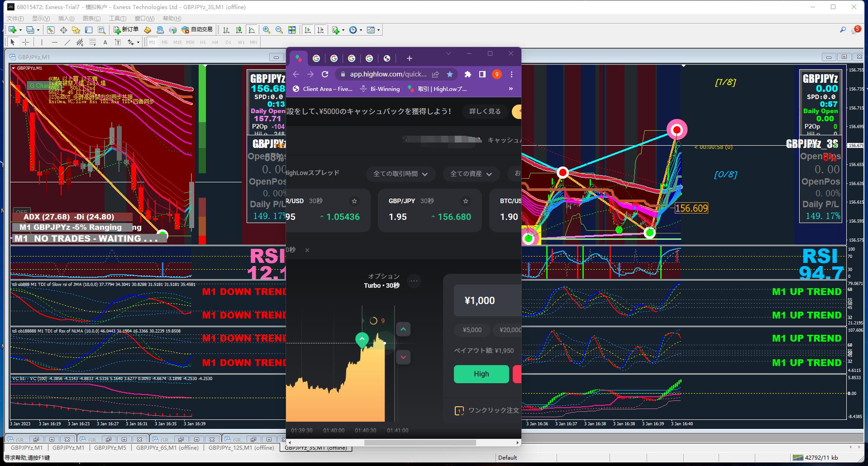Click the green up-arrow High chart button

tap(403, 329)
